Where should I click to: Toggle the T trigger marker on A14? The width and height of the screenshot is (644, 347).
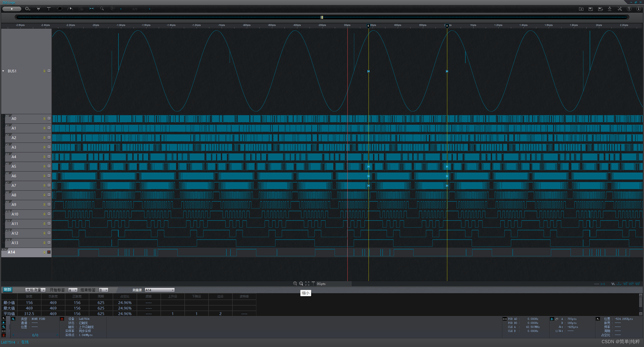point(49,252)
